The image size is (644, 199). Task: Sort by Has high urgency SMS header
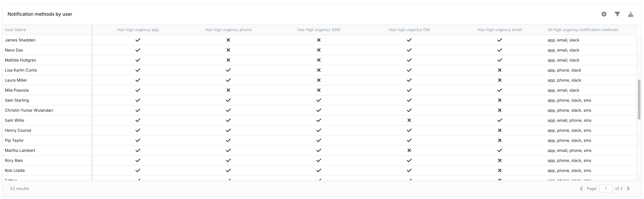(318, 30)
